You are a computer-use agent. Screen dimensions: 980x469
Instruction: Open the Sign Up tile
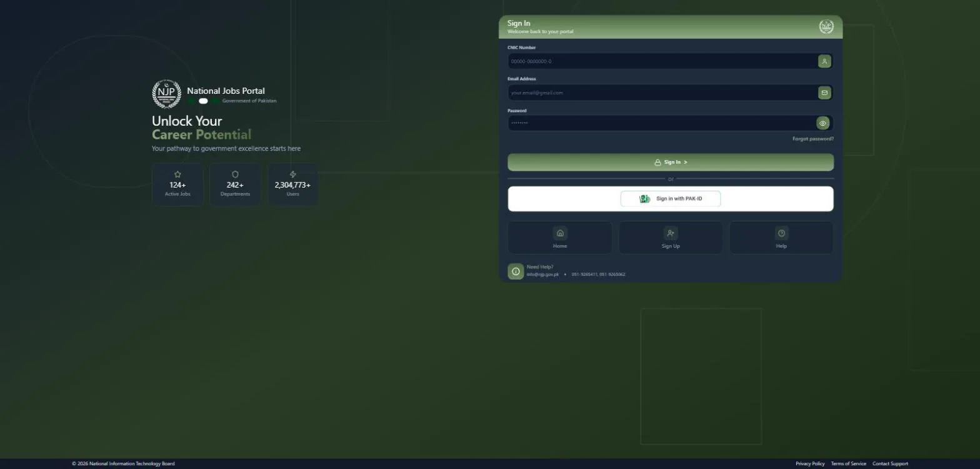pos(671,238)
